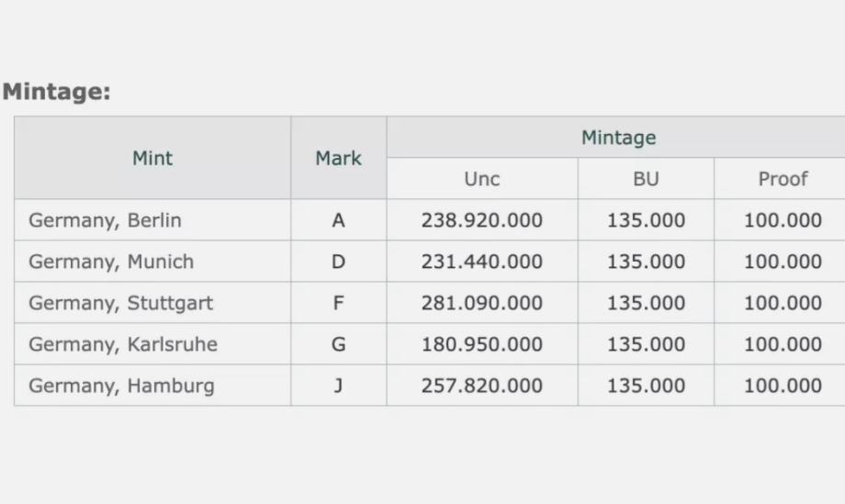
Task: Click the Mint column header
Action: coord(152,158)
